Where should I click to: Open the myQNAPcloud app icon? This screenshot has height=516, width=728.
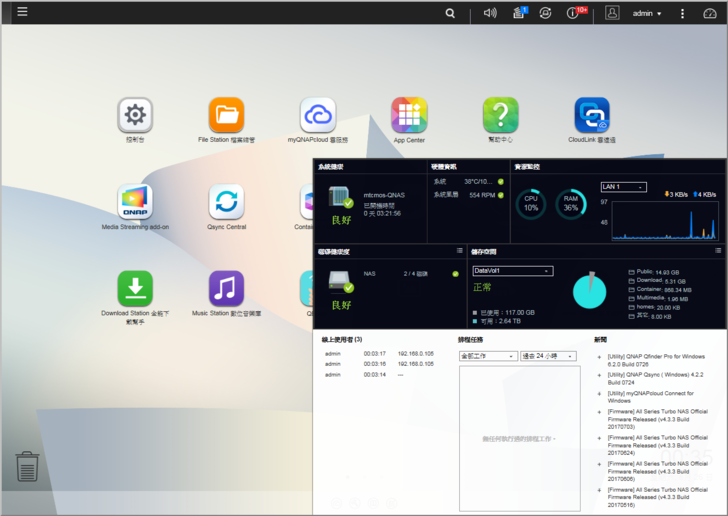[318, 116]
